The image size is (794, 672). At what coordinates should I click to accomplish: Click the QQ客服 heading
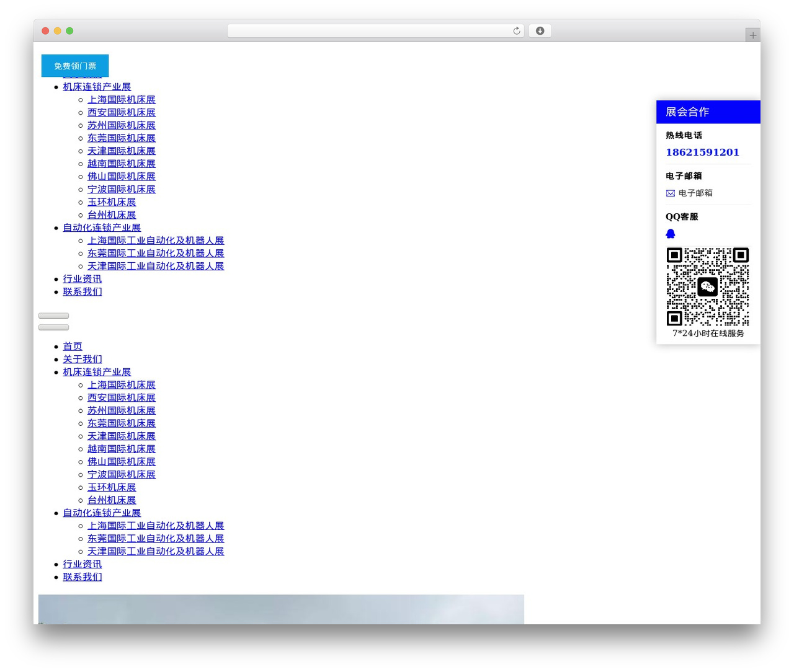tap(682, 217)
